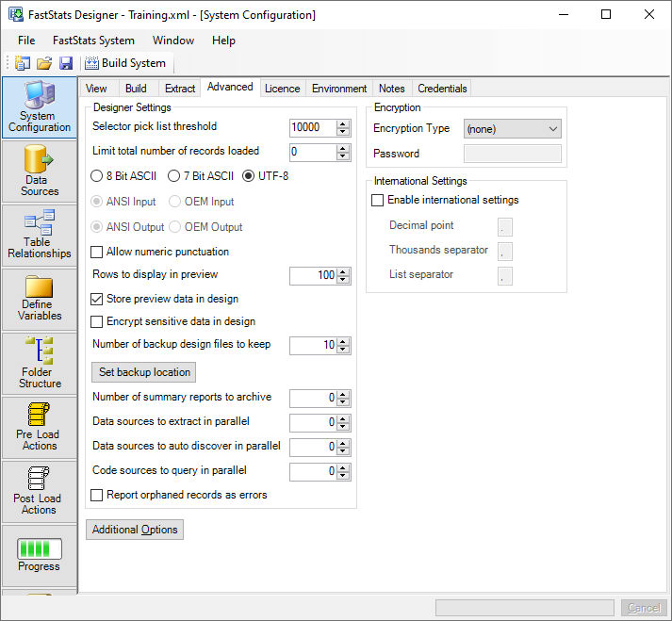This screenshot has height=621, width=672.
Task: Click Additional Options button
Action: point(135,530)
